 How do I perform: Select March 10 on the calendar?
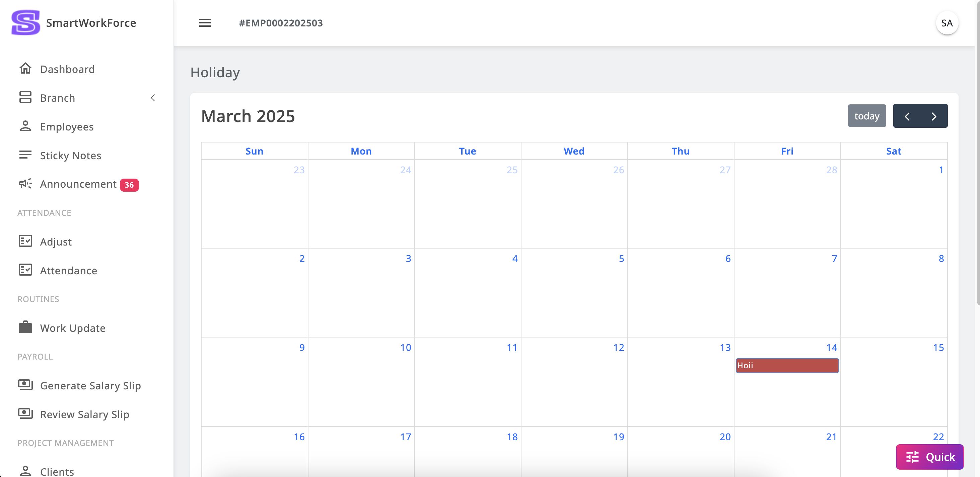coord(361,380)
